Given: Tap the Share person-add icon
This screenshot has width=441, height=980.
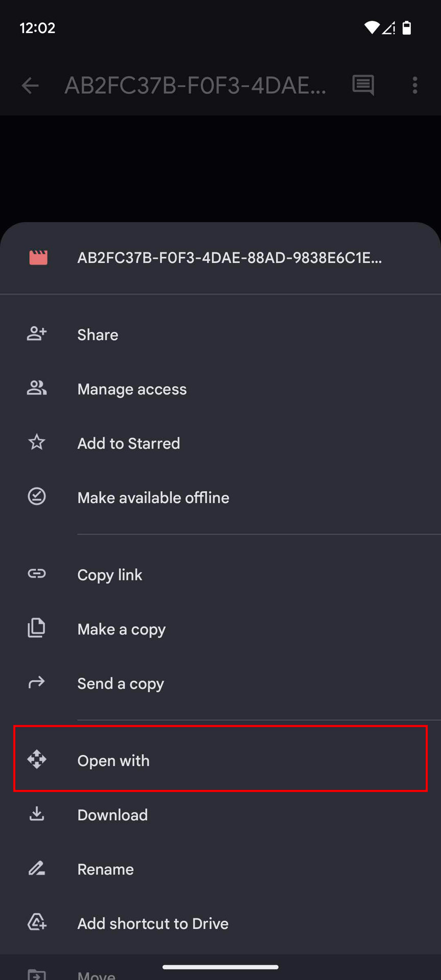Looking at the screenshot, I should 37,334.
